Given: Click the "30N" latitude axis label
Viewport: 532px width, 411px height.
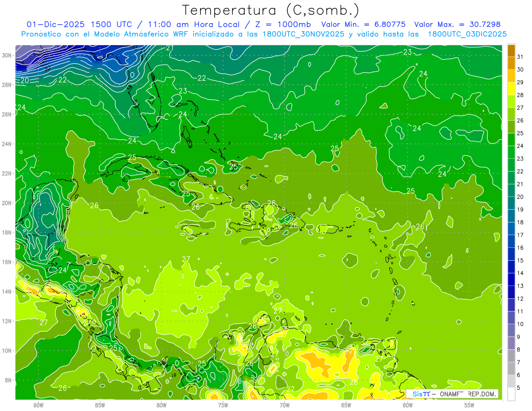Looking at the screenshot, I should click(x=7, y=55).
